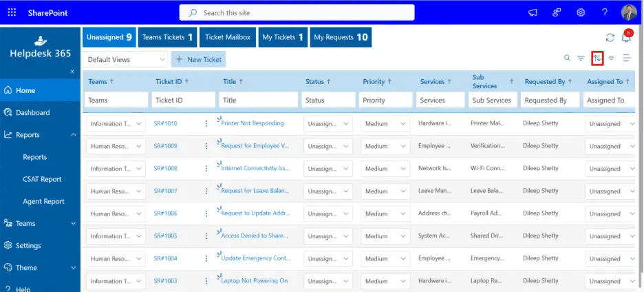Screen dimensions: 644x292
Task: Sort by the Requested By column arrow
Action: [x=570, y=82]
